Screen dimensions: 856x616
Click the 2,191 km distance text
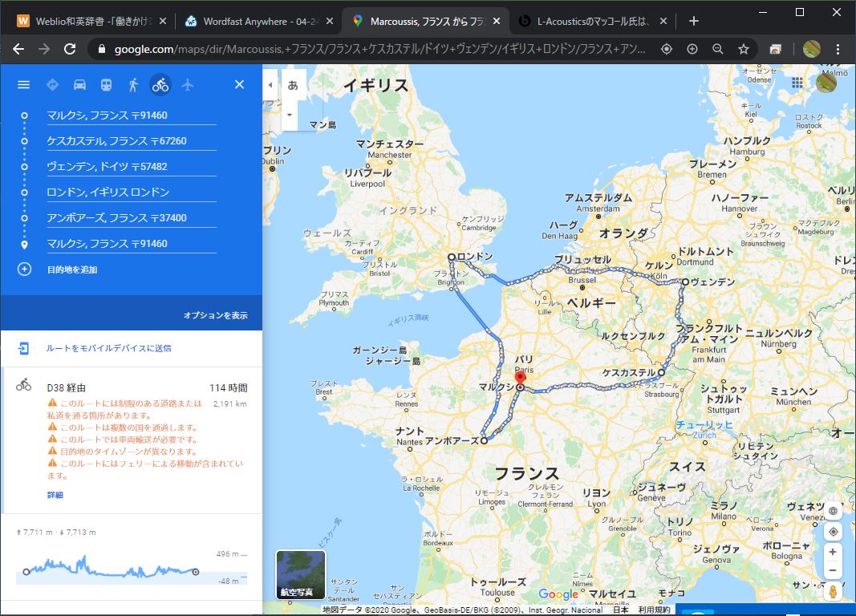[x=229, y=404]
